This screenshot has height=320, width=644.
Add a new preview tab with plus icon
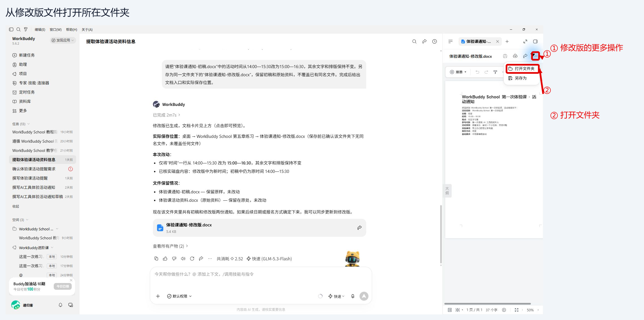point(507,41)
